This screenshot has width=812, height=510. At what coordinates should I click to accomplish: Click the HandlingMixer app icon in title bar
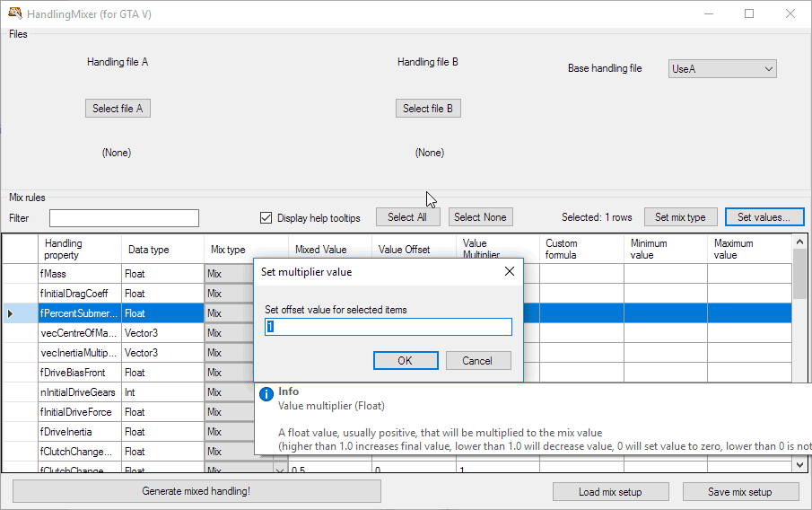(x=15, y=13)
